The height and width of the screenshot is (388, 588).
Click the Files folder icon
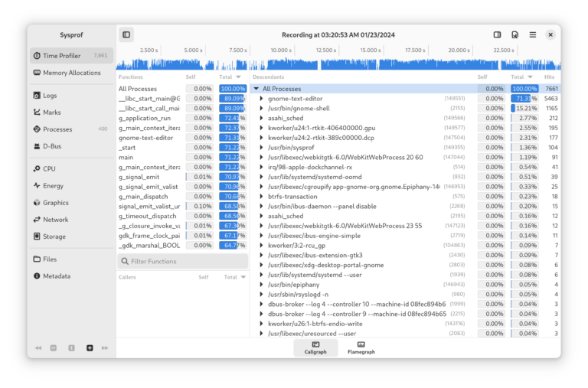click(x=37, y=259)
